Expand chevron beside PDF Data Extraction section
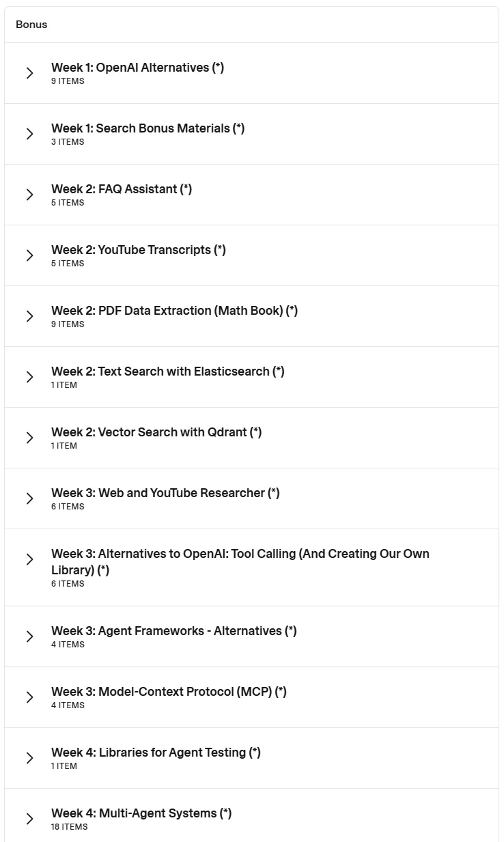 point(29,316)
